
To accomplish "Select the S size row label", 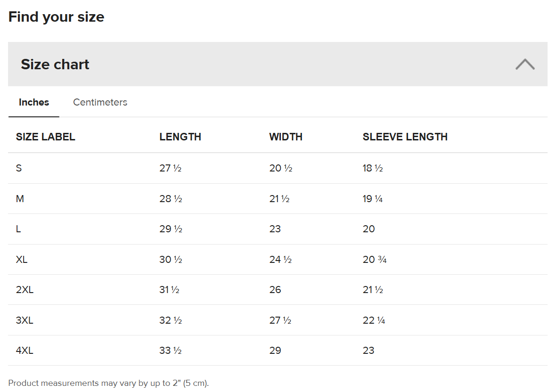I will pos(19,168).
